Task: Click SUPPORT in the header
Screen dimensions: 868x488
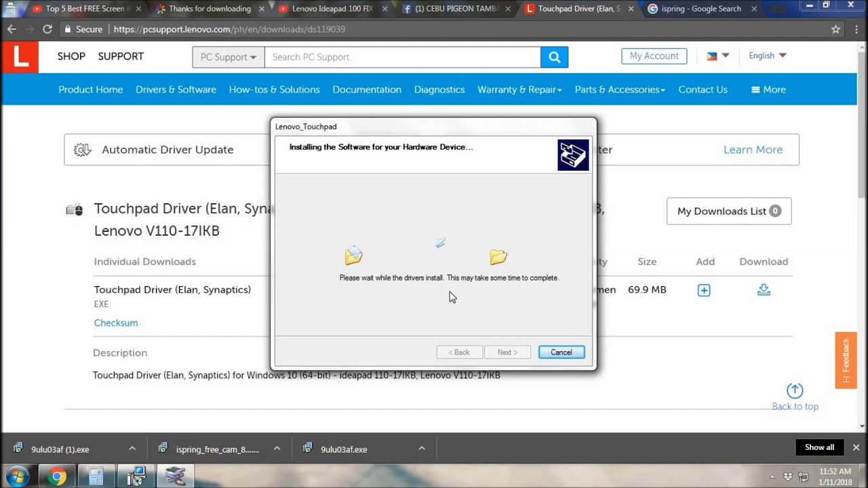Action: click(x=121, y=56)
